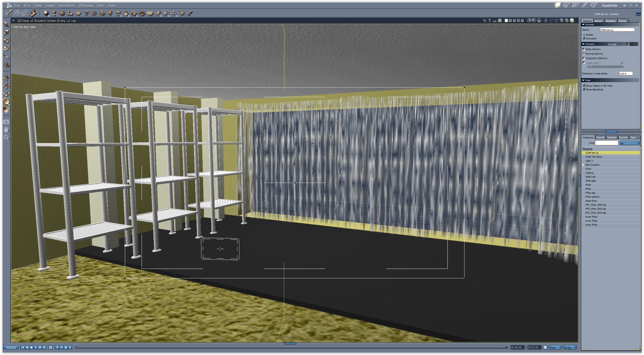Click the bone tool icon
Screen dimensions: 644x355
(x=190, y=13)
